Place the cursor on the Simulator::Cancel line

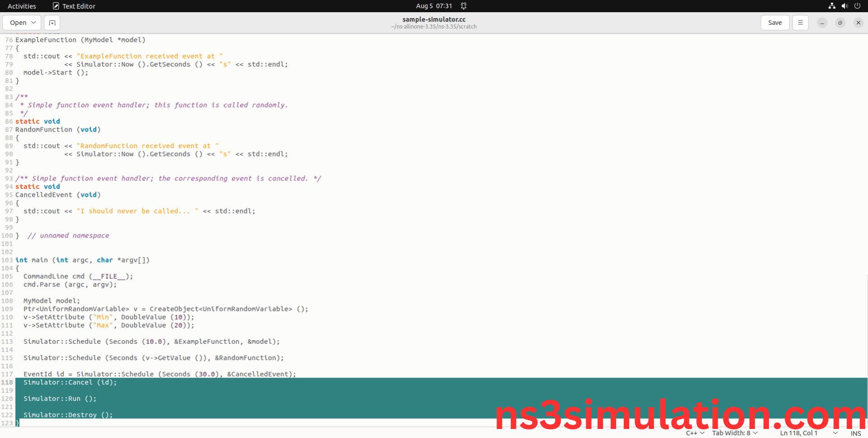coord(70,382)
